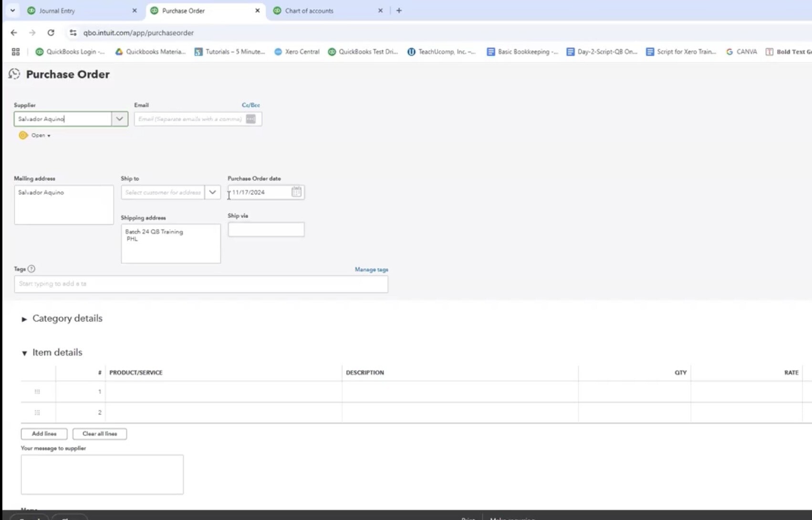Open the QuickBooks Test Dri... bookmark

[x=363, y=52]
